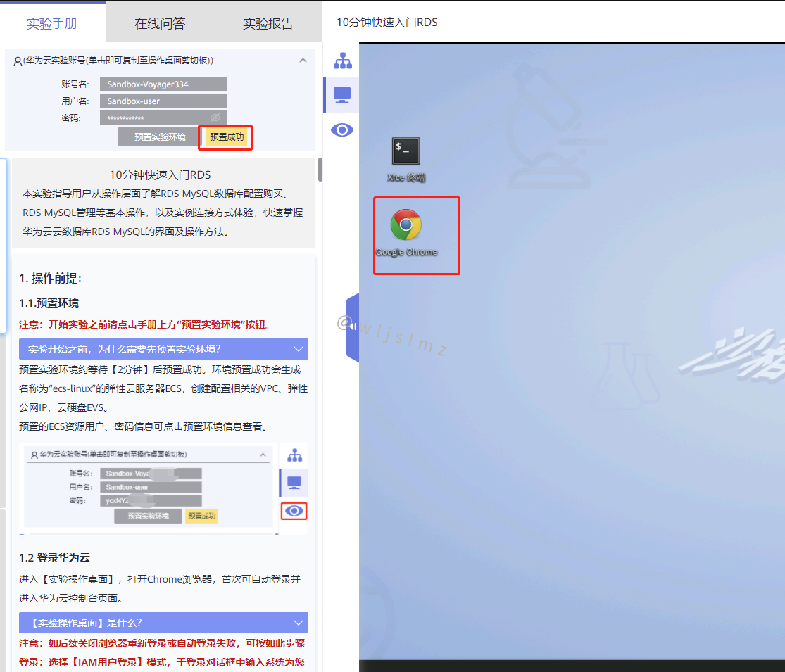Screen dimensions: 785x672
Task: Click the 预置实验环境 button
Action: click(x=160, y=137)
